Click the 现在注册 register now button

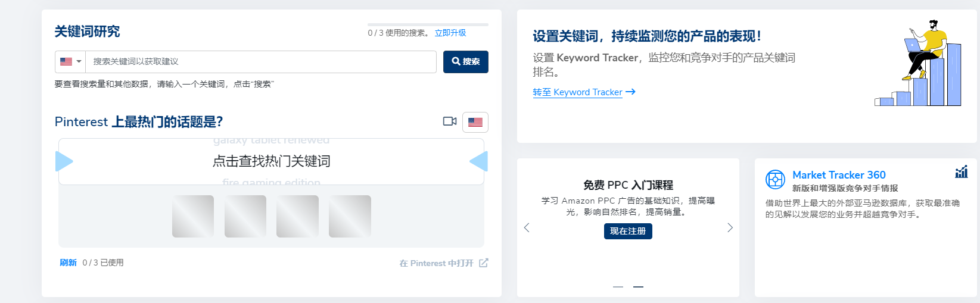click(628, 231)
